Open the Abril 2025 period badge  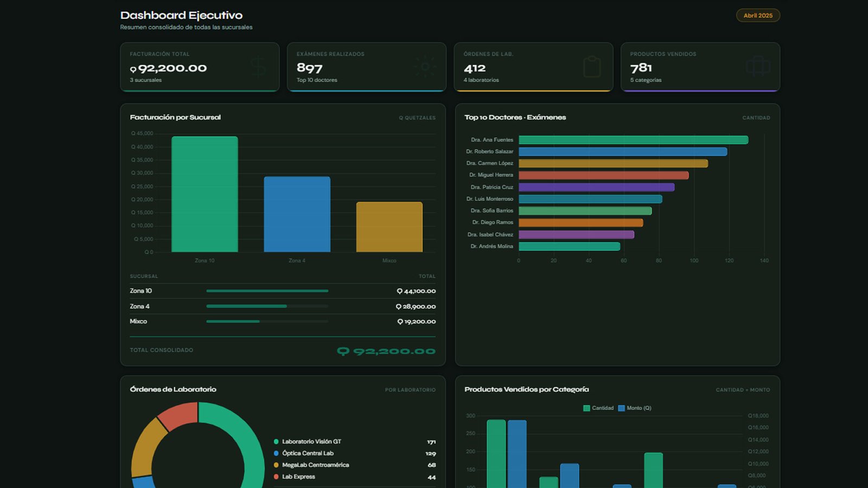click(x=758, y=15)
